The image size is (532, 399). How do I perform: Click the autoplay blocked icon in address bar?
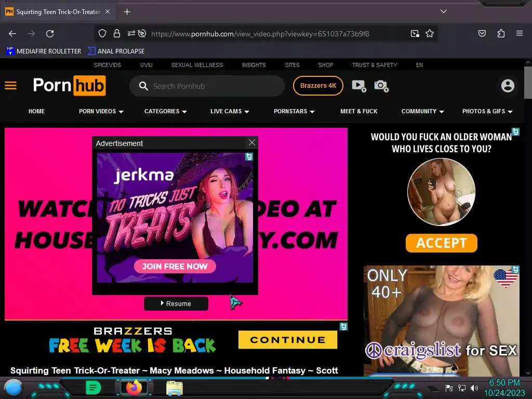click(142, 33)
